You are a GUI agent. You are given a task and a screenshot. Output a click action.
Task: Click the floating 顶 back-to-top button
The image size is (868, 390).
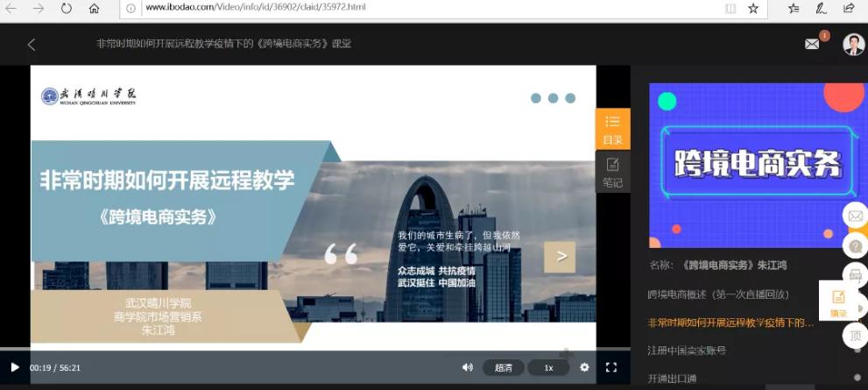pos(855,335)
